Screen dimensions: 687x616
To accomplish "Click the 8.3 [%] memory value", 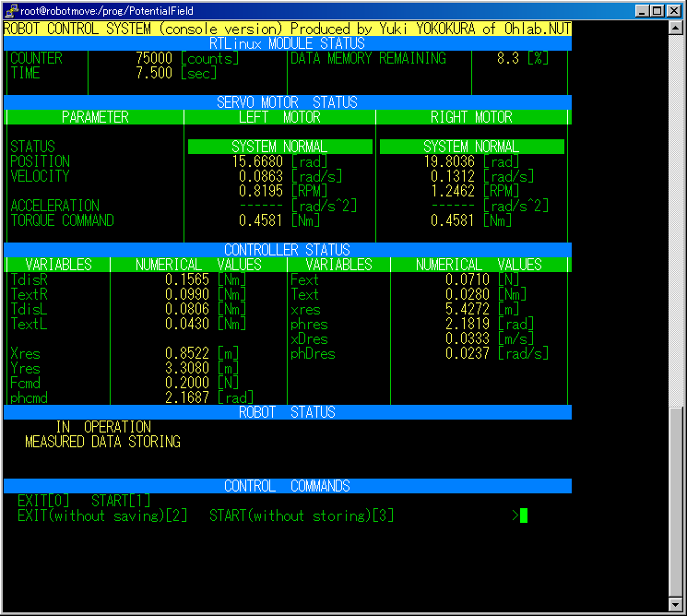I will pos(523,58).
